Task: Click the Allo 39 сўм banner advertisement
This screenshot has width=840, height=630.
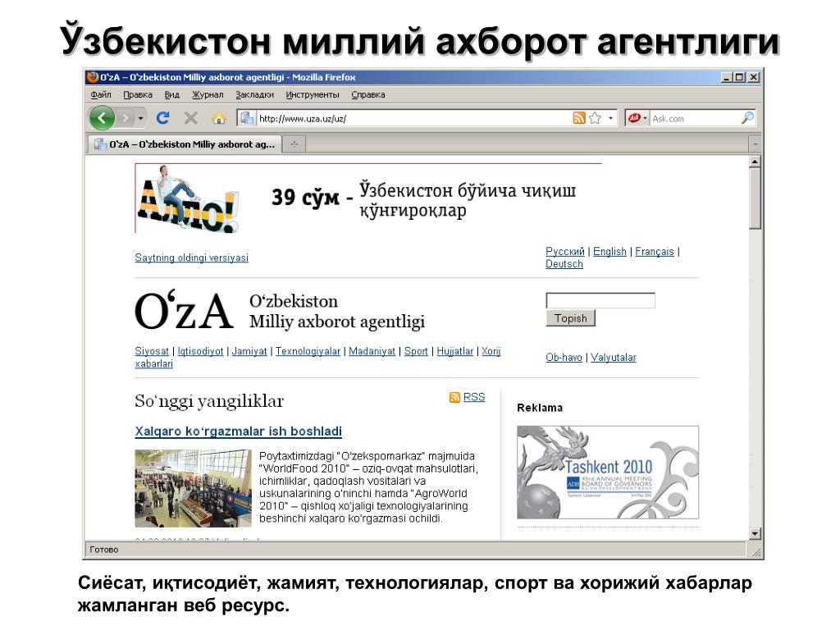Action: (368, 199)
